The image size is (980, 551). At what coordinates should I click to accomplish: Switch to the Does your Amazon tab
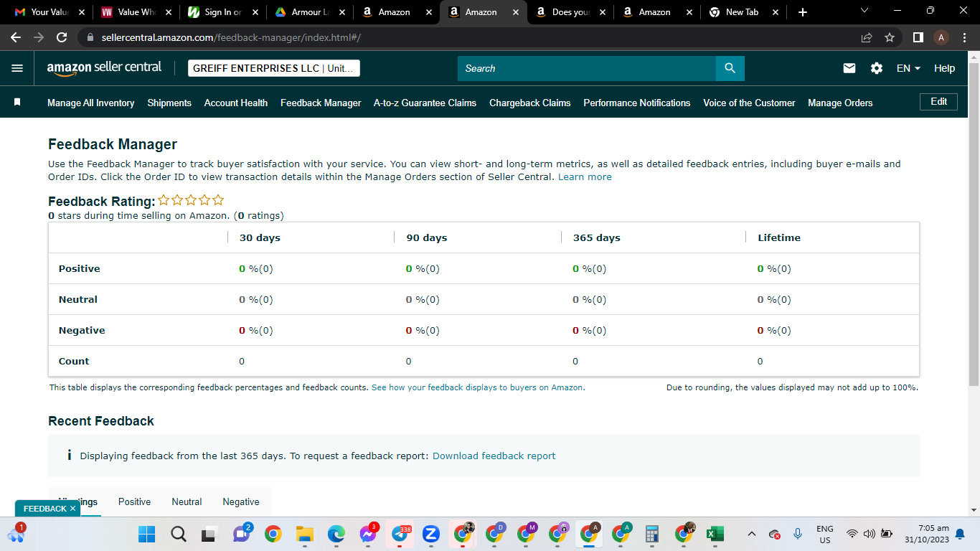pyautogui.click(x=570, y=12)
